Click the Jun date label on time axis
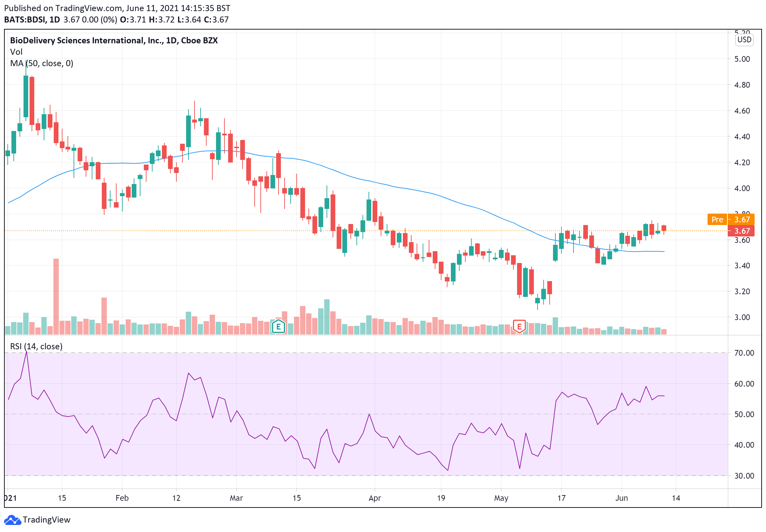This screenshot has width=766, height=532. (x=622, y=498)
